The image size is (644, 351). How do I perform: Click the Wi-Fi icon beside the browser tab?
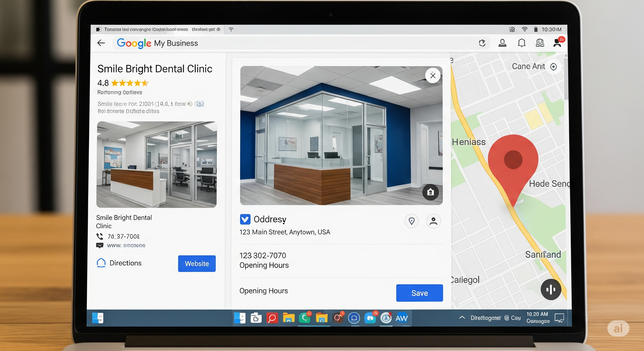231,30
